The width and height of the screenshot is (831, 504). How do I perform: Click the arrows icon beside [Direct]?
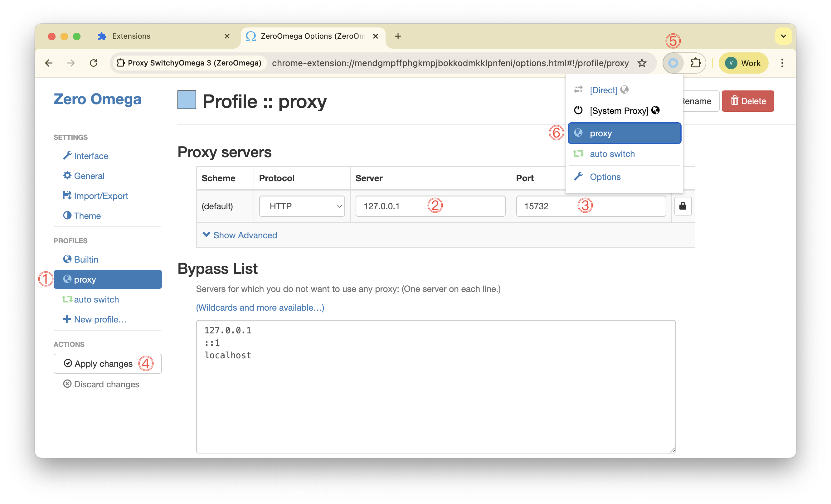tap(578, 89)
